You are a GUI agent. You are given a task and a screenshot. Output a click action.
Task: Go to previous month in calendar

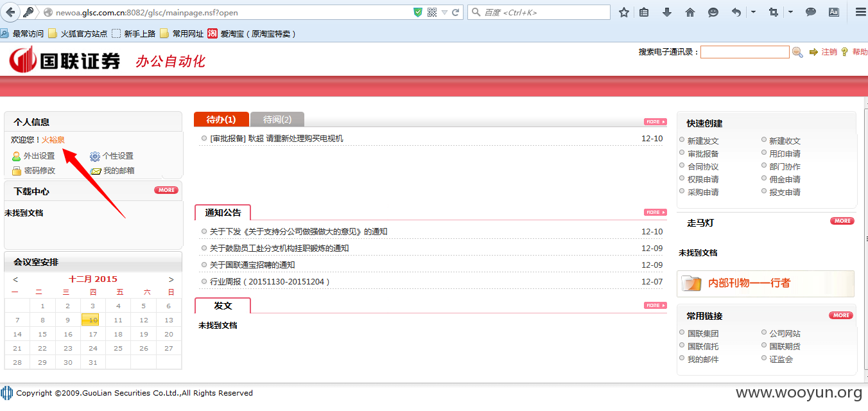pyautogui.click(x=15, y=279)
